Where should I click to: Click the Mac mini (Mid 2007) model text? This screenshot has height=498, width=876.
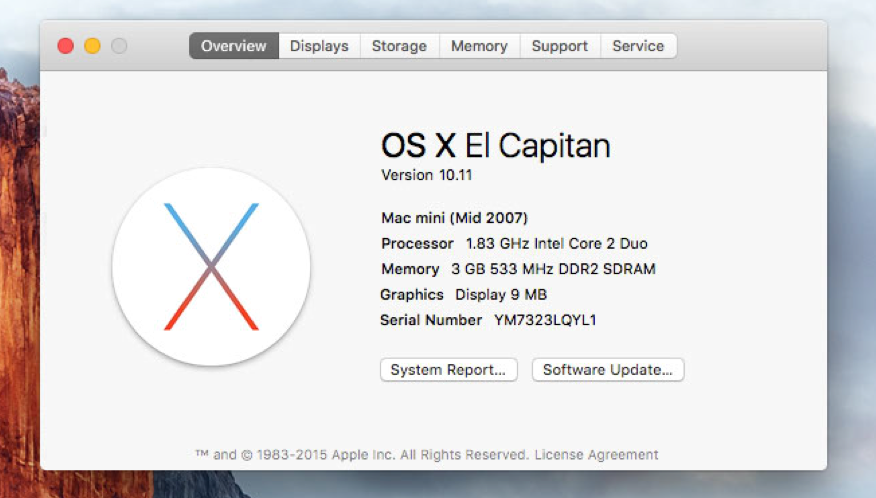[454, 217]
